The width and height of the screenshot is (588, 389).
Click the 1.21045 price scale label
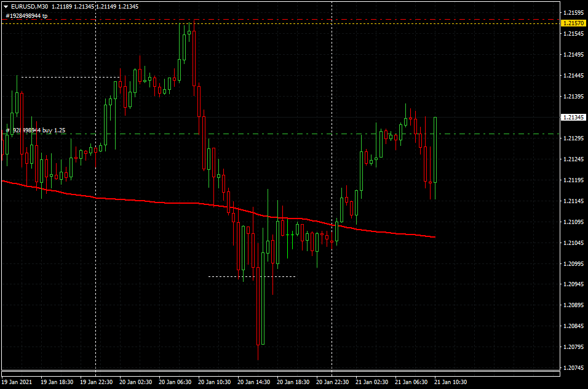click(x=574, y=243)
